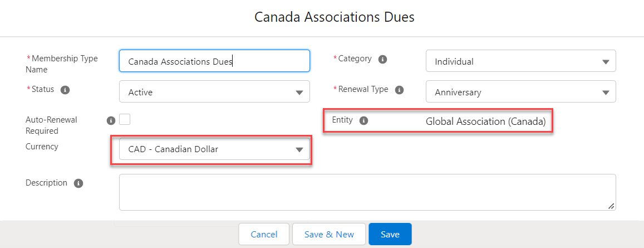Open the Category dropdown showing Individual
Image resolution: width=644 pixels, height=248 pixels.
pos(520,61)
